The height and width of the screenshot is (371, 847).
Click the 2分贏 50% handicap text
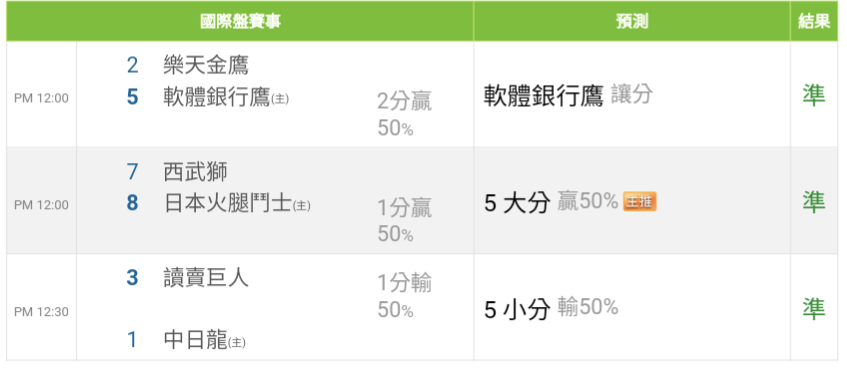(404, 115)
